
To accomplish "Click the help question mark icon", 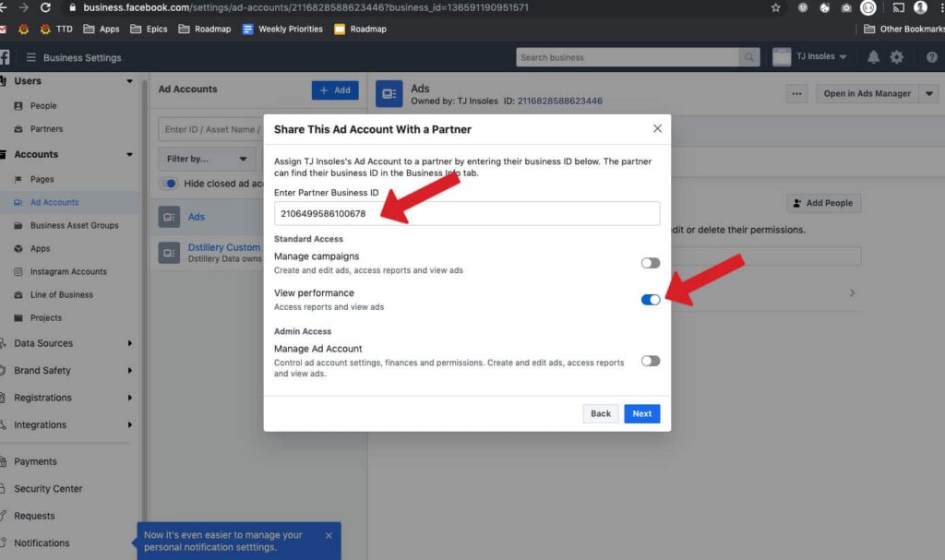I will [x=931, y=57].
